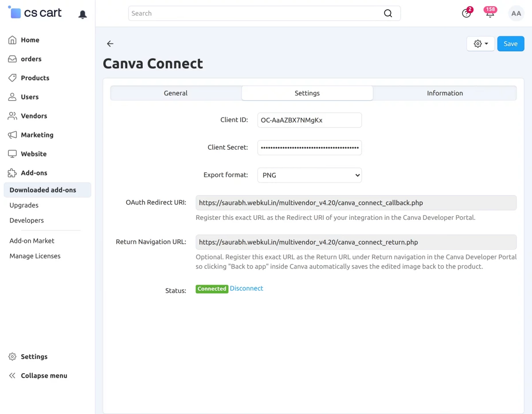Switch to the Information tab
The width and height of the screenshot is (532, 414).
point(445,93)
